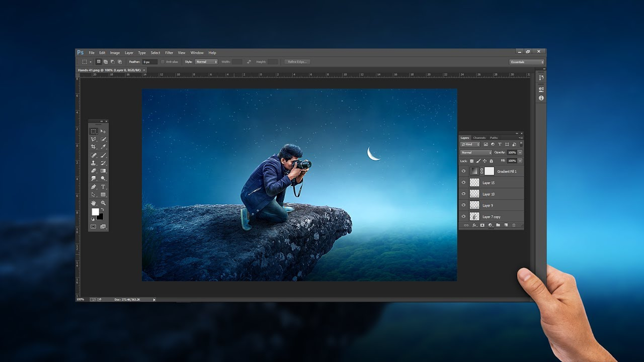Open the Image menu
The image size is (644, 362).
point(115,53)
